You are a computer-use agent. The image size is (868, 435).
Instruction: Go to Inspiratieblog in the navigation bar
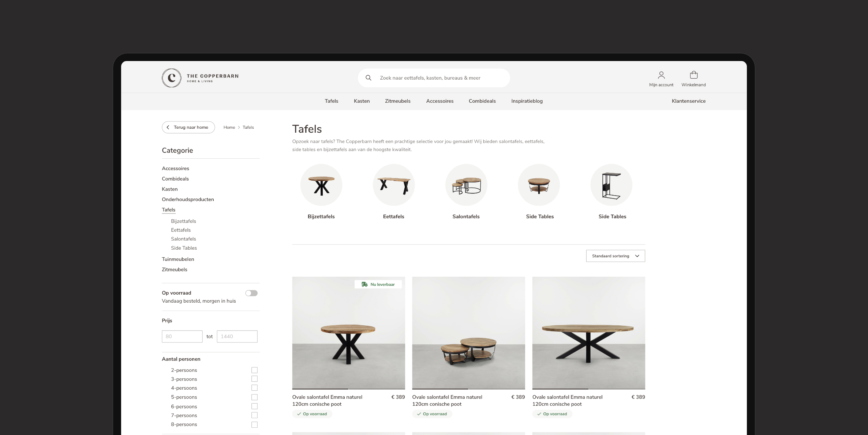(527, 101)
